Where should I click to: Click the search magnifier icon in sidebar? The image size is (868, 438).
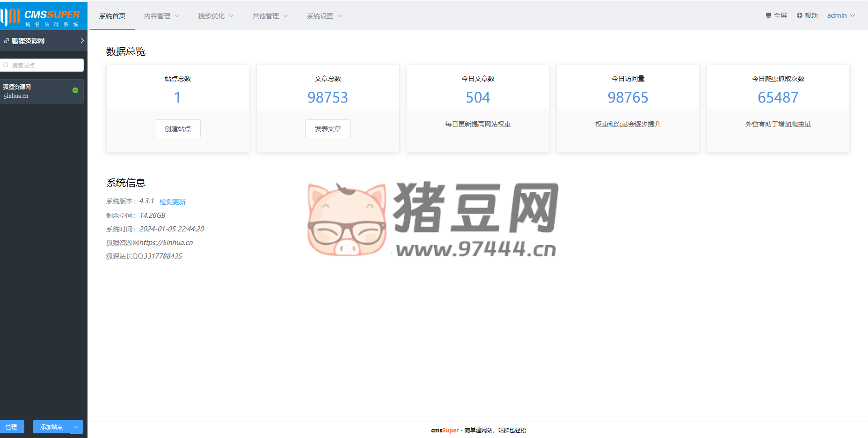6,65
